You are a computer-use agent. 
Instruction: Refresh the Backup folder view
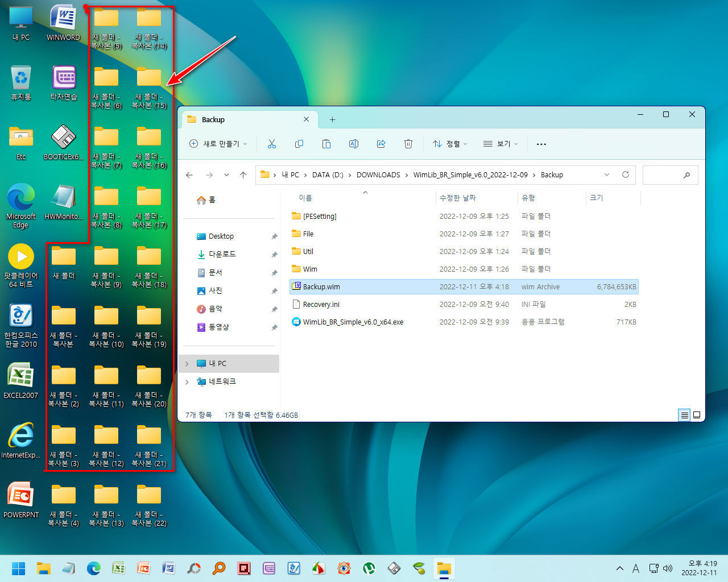click(626, 174)
